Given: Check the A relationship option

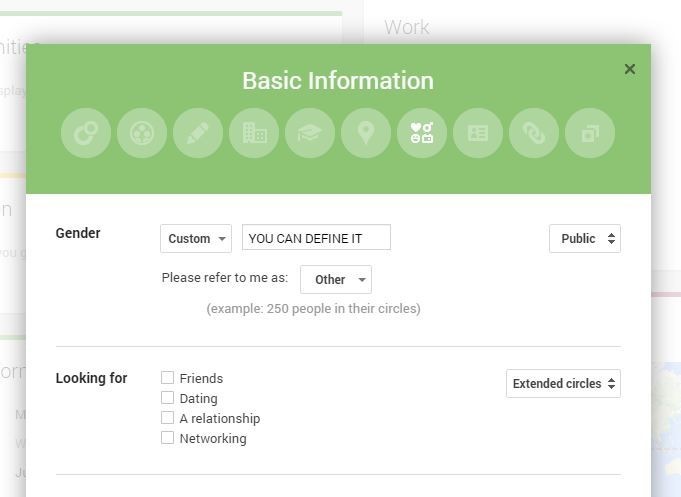Looking at the screenshot, I should [167, 417].
